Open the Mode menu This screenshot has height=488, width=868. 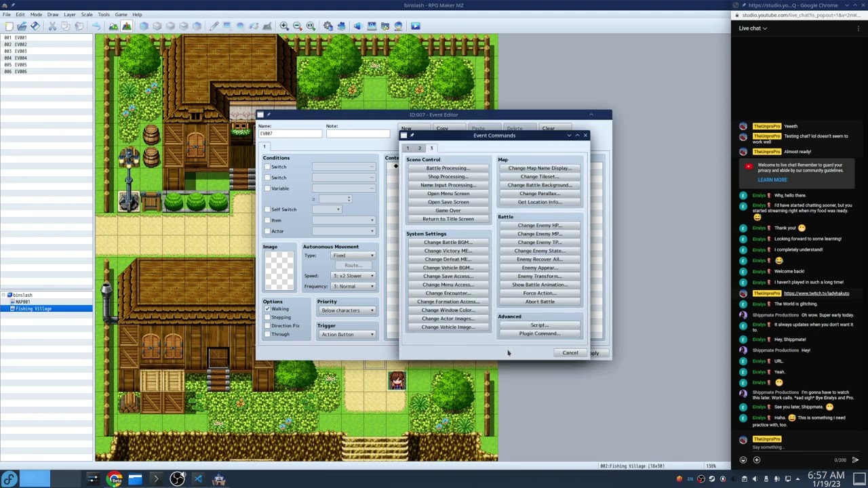click(x=36, y=14)
